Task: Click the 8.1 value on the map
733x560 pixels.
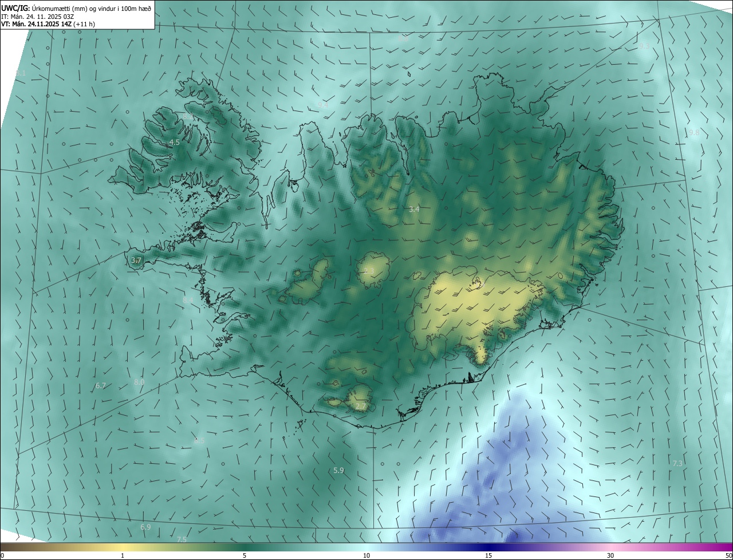Action: (21, 73)
